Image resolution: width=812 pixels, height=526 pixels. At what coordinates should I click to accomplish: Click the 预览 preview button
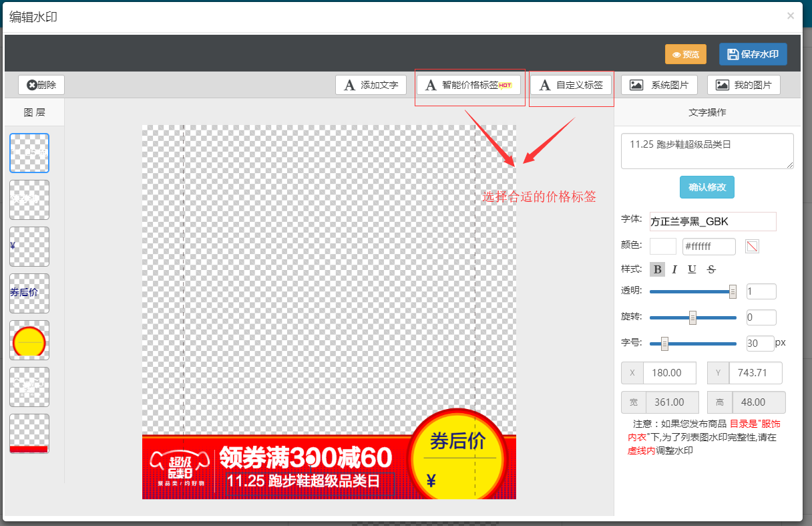tap(685, 55)
